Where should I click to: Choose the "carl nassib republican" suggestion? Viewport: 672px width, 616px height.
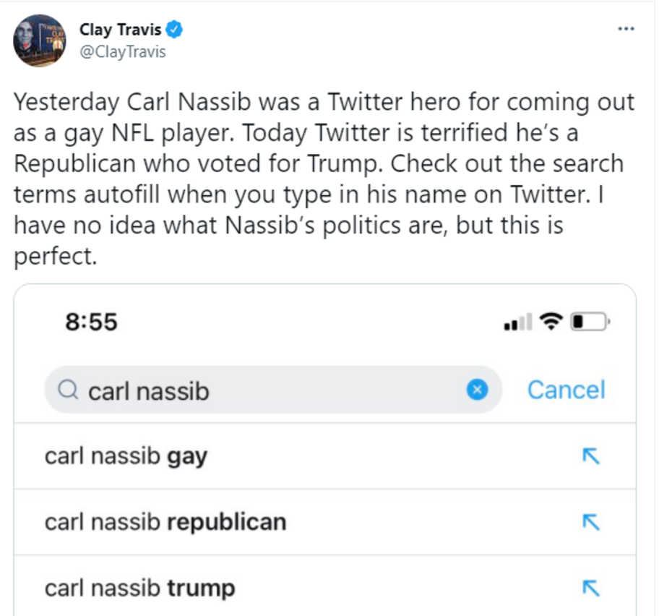point(165,523)
